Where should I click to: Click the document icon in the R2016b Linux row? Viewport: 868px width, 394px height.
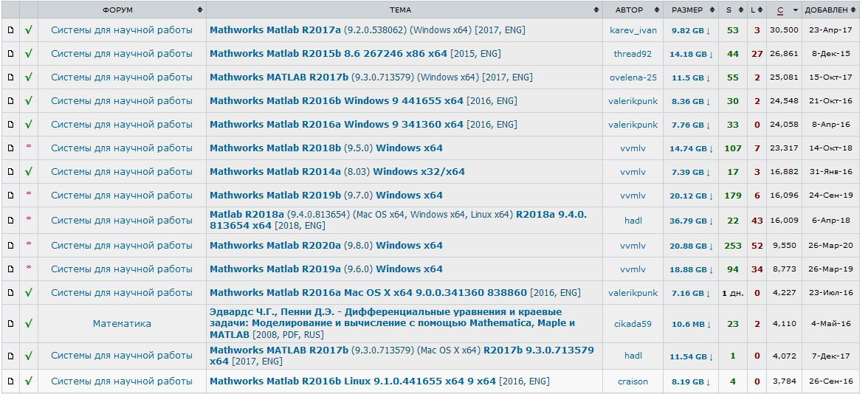pos(10,381)
